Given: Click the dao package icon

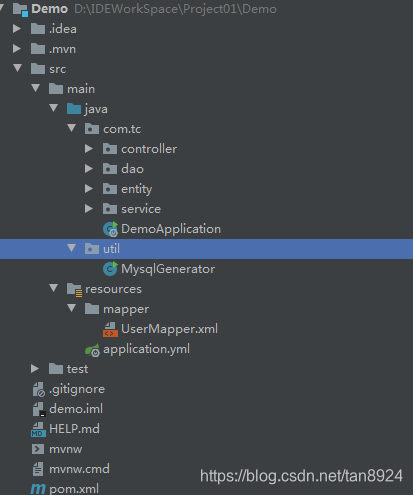Looking at the screenshot, I should tap(110, 169).
